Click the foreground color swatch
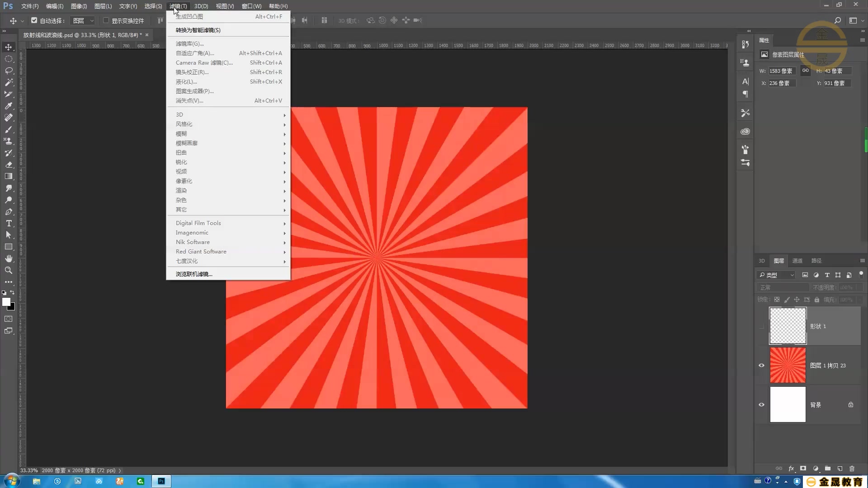 coord(6,302)
